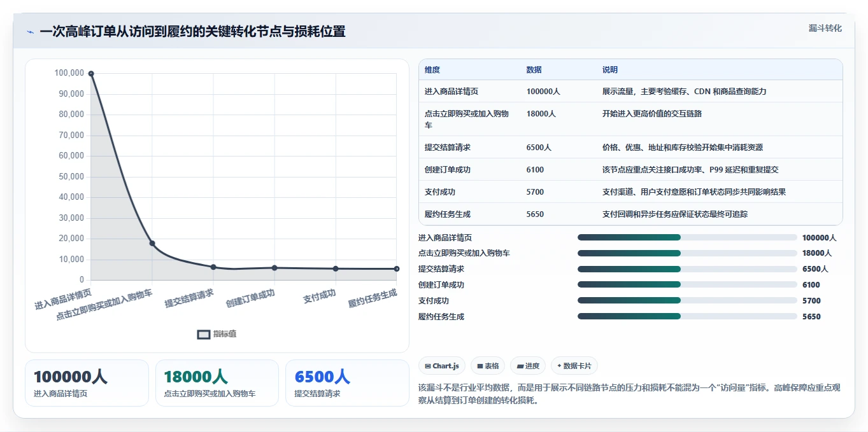The width and height of the screenshot is (868, 432).
Task: Click the 提交结算请求 table row label
Action: 448,148
